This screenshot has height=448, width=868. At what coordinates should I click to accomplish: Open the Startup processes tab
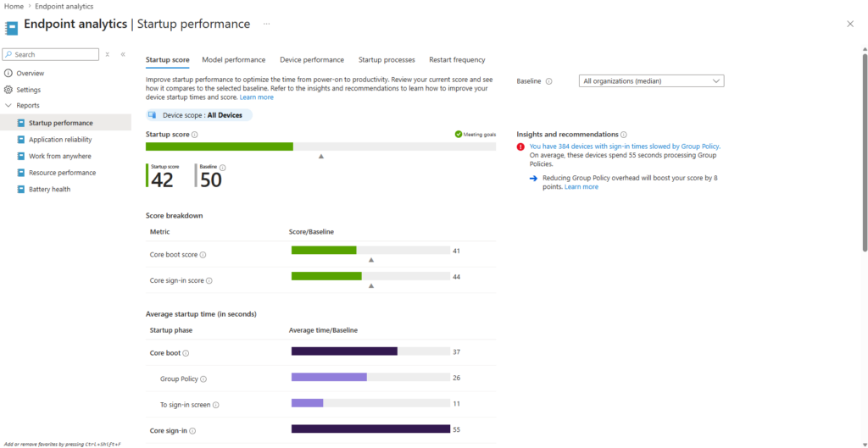(x=387, y=60)
